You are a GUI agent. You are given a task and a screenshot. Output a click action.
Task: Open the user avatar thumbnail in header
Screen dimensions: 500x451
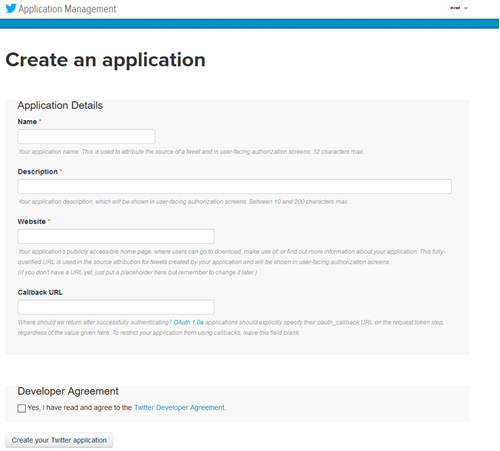click(455, 8)
